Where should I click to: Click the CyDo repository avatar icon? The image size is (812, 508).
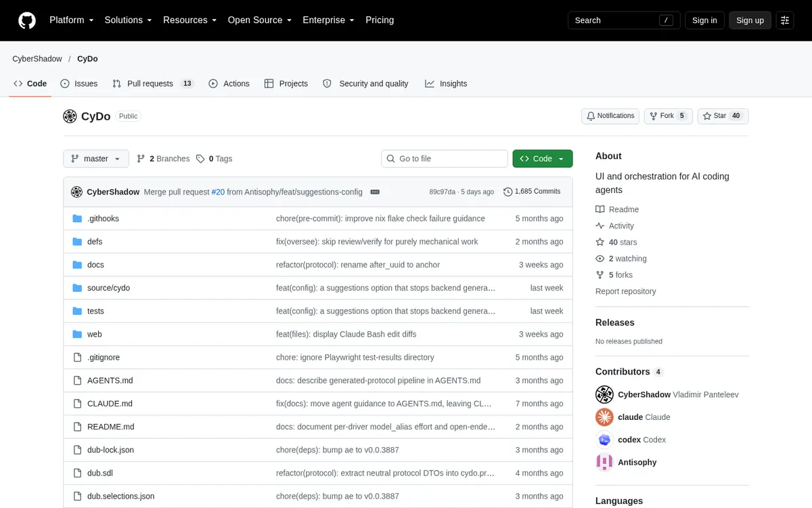click(x=70, y=117)
